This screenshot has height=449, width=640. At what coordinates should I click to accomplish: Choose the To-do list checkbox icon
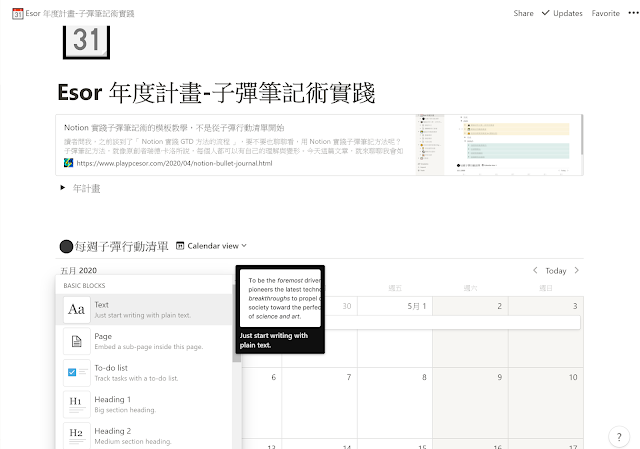[76, 374]
